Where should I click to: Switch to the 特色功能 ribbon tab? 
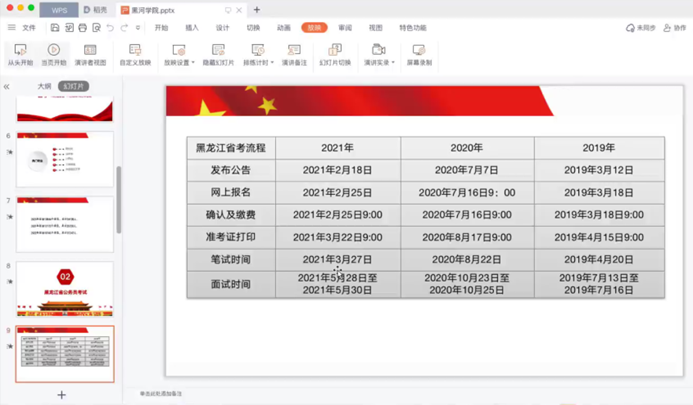click(413, 27)
